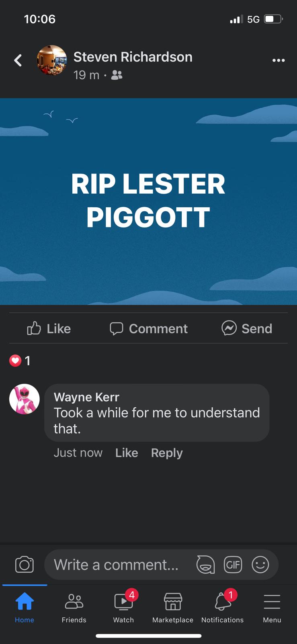Open the hamburger Menu tab

272,608
